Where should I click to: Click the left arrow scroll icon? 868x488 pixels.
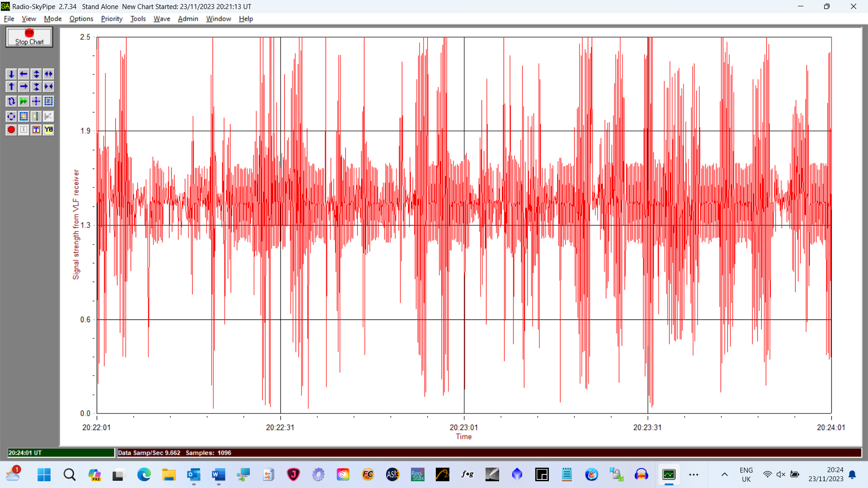click(x=24, y=74)
